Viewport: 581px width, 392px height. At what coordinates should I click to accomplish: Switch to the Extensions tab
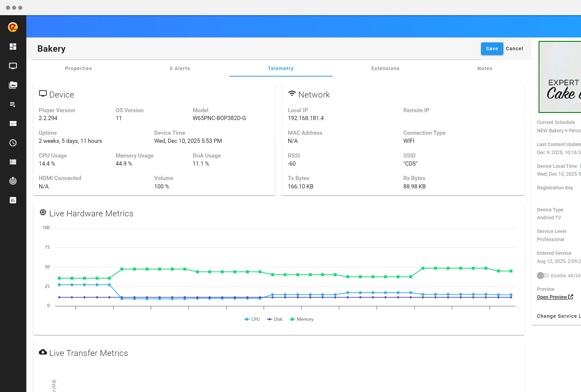[385, 68]
